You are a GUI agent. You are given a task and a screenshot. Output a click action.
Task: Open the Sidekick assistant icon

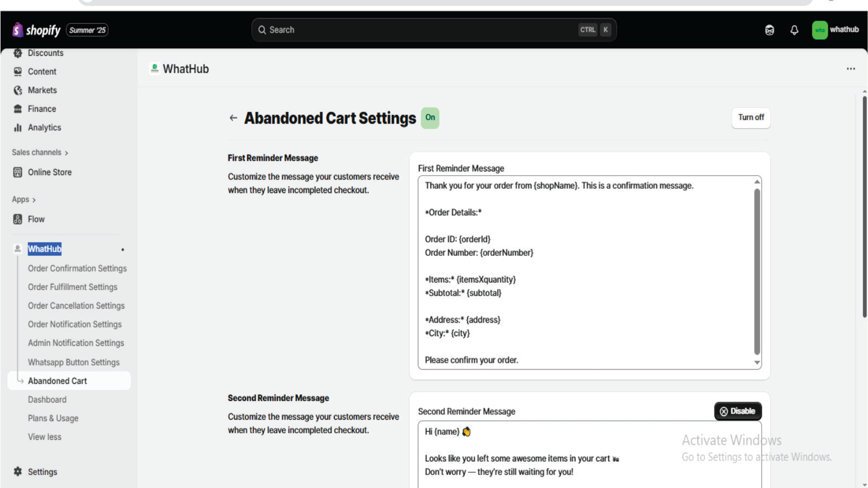pyautogui.click(x=769, y=30)
